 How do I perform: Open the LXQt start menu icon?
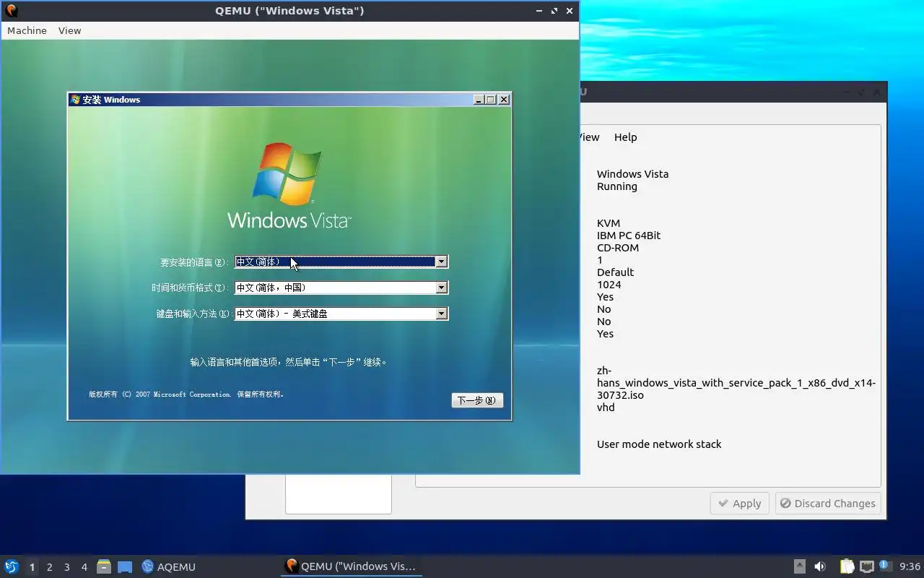click(12, 566)
